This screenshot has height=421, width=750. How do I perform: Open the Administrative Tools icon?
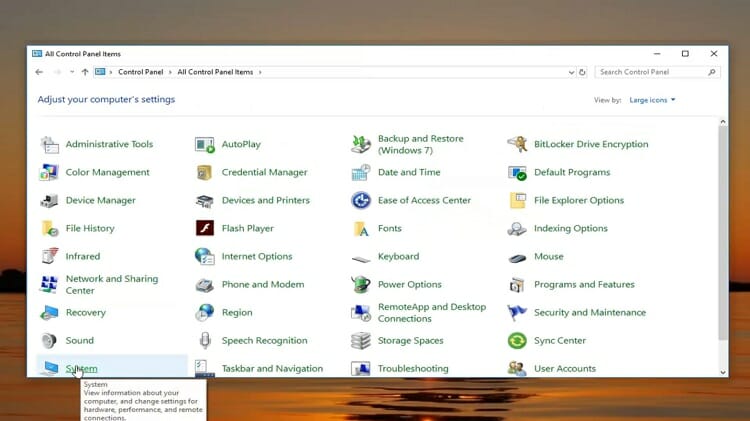50,144
